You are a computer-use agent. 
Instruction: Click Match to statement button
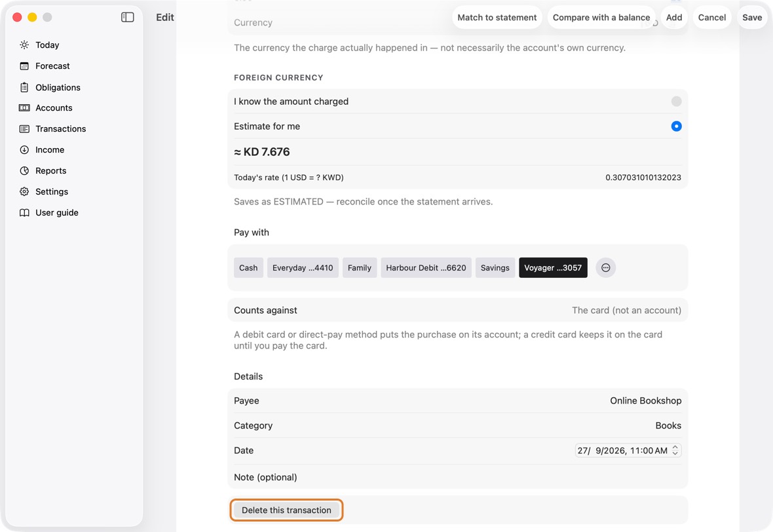[x=497, y=17]
